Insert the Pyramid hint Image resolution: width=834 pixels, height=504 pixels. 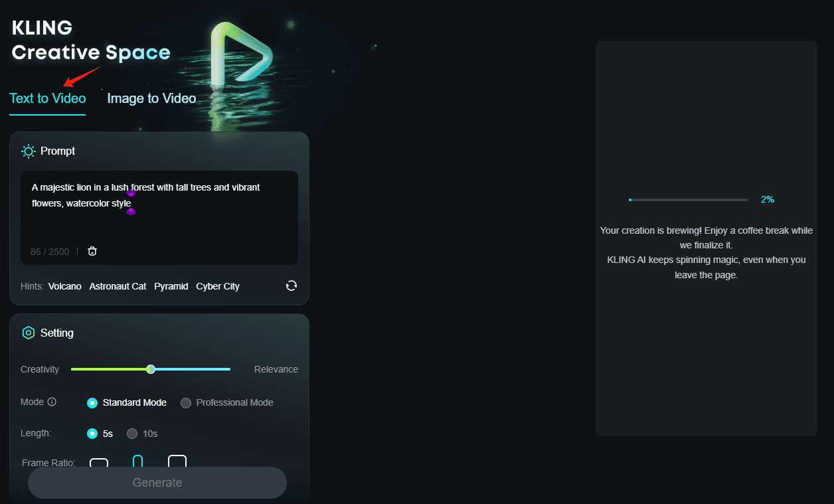click(x=171, y=286)
